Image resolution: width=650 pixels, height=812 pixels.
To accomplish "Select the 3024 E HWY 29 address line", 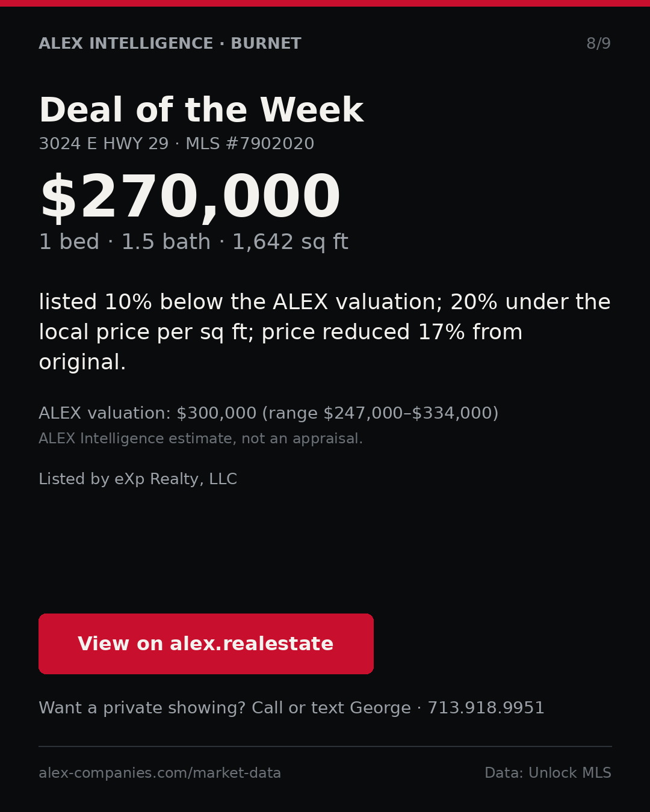I will (104, 144).
